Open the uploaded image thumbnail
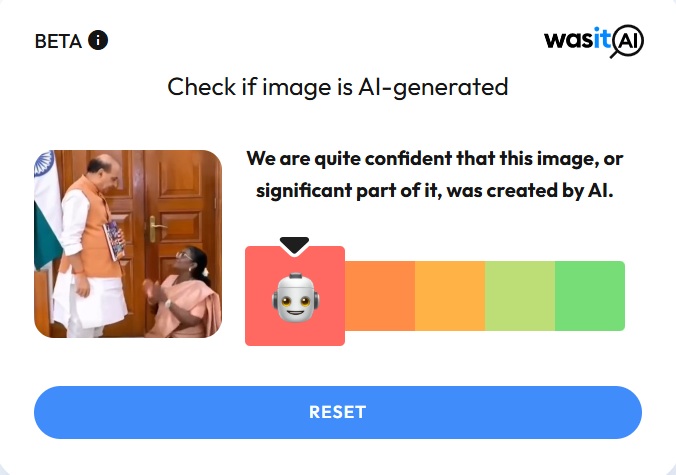The height and width of the screenshot is (475, 676). [x=128, y=244]
